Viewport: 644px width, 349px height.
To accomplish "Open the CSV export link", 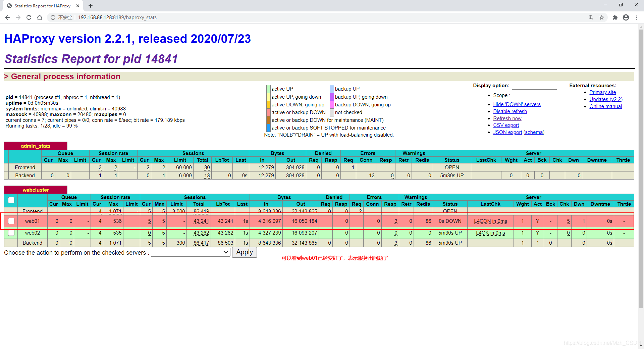I will tap(506, 125).
